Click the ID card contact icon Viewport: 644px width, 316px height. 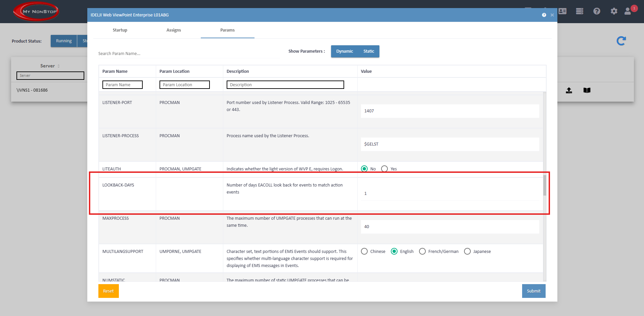click(x=562, y=11)
